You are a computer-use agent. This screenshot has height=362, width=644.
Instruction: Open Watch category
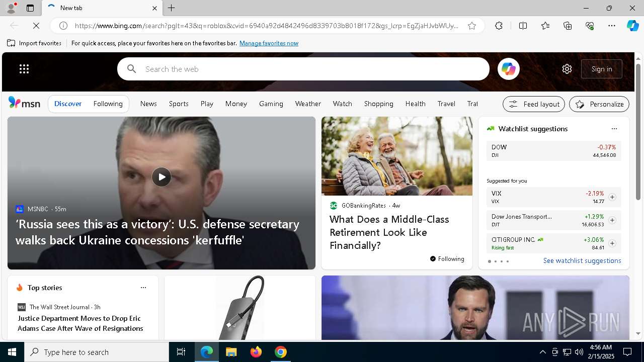[342, 104]
